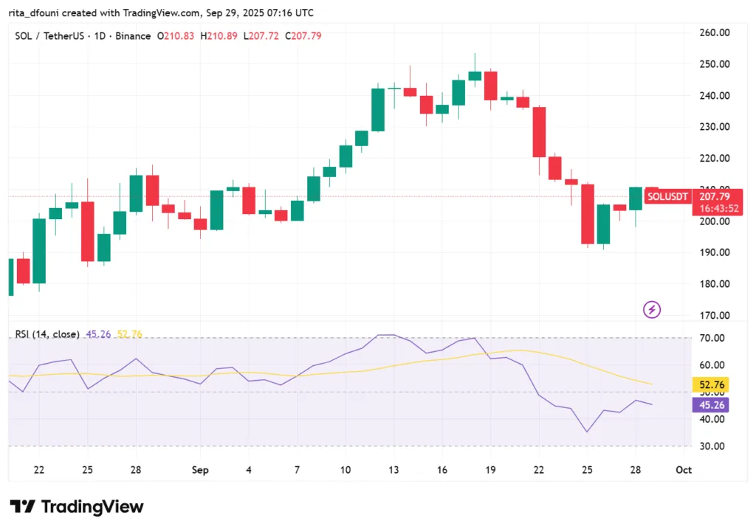Click the Binance exchange label
This screenshot has width=756, height=532.
click(131, 36)
